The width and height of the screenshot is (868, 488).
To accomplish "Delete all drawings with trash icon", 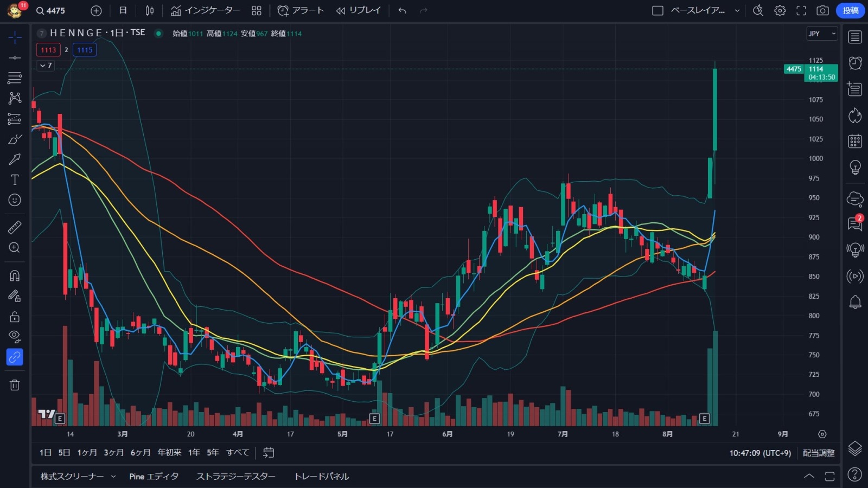I will [15, 385].
